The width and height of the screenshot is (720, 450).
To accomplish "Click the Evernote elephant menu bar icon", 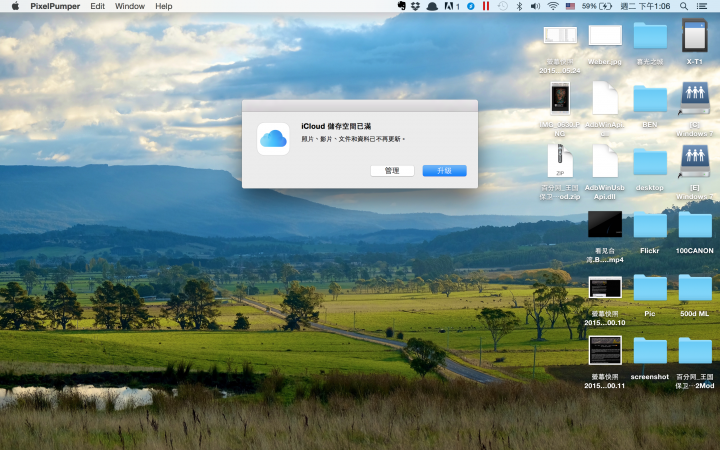I will click(x=401, y=6).
